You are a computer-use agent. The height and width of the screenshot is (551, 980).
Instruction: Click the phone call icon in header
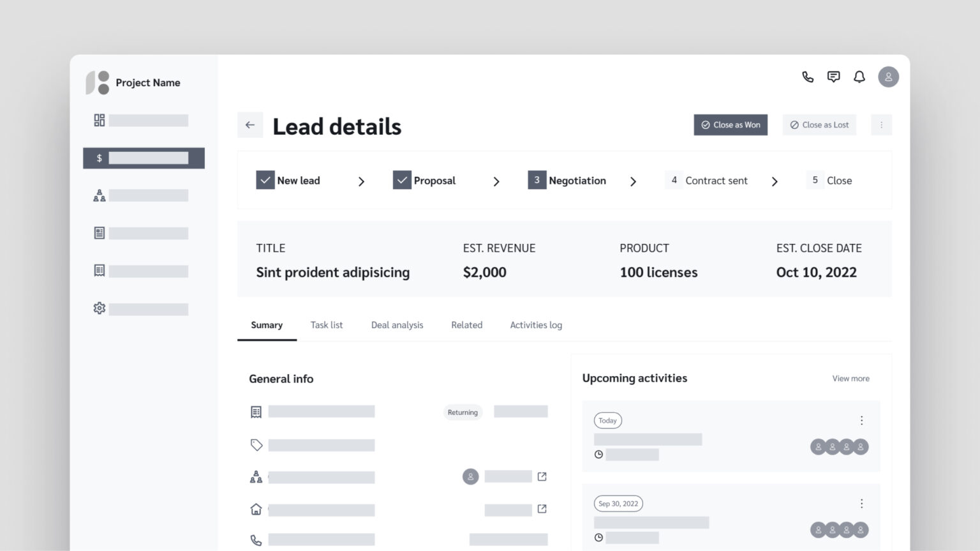tap(808, 77)
